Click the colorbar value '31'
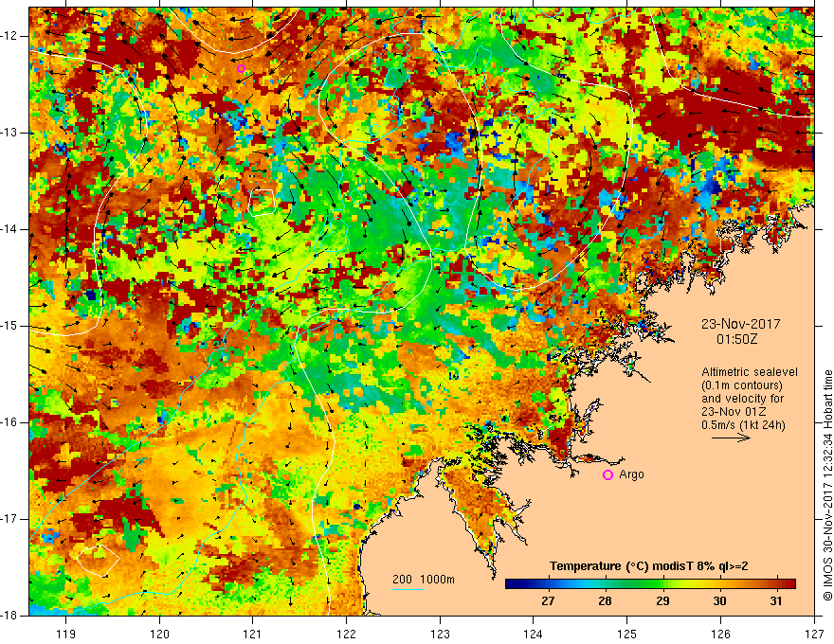Screen dimensions: 834x644 (776, 601)
